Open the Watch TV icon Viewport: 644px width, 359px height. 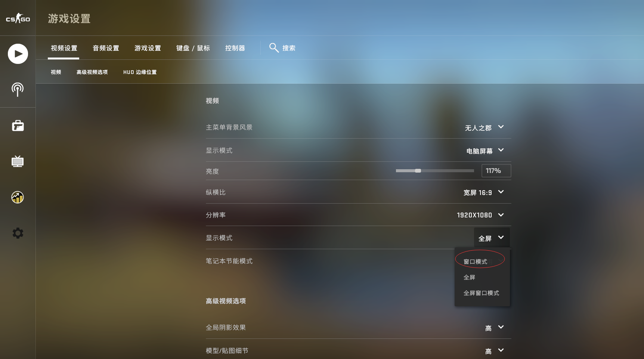pos(18,161)
